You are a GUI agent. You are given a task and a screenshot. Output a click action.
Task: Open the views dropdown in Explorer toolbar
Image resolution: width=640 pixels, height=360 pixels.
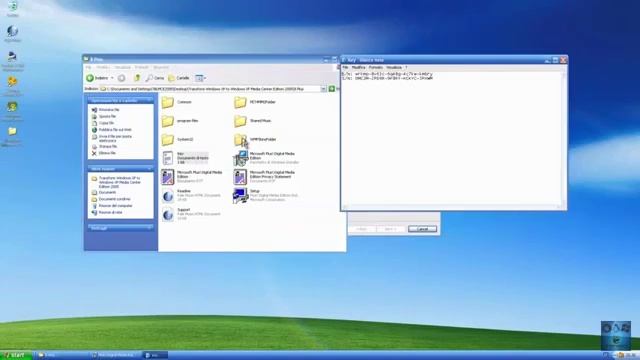[200, 78]
